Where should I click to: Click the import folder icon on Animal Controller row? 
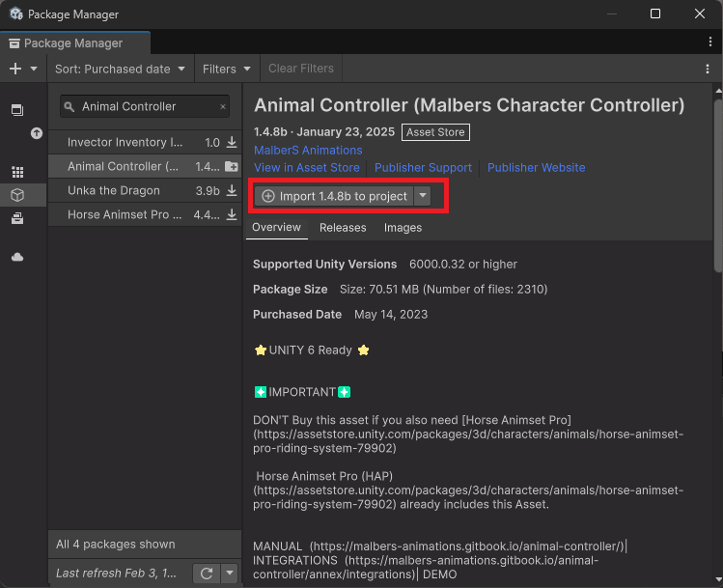click(231, 166)
